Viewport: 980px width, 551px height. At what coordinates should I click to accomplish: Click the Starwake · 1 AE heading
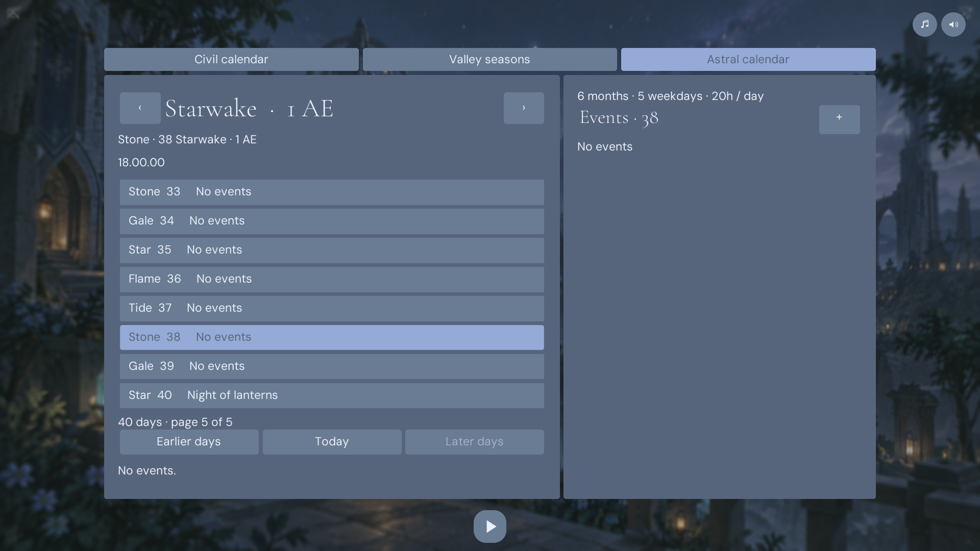click(x=249, y=108)
